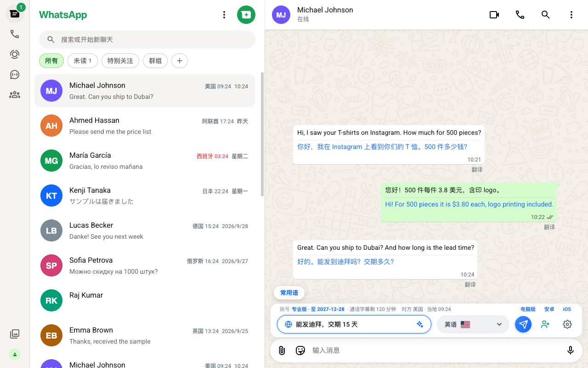The height and width of the screenshot is (368, 588).
Task: Add a new filter with plus button
Action: 180,61
